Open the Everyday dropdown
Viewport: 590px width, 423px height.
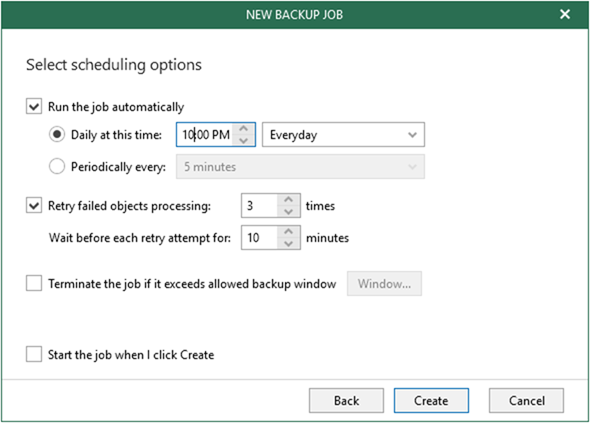(x=343, y=134)
